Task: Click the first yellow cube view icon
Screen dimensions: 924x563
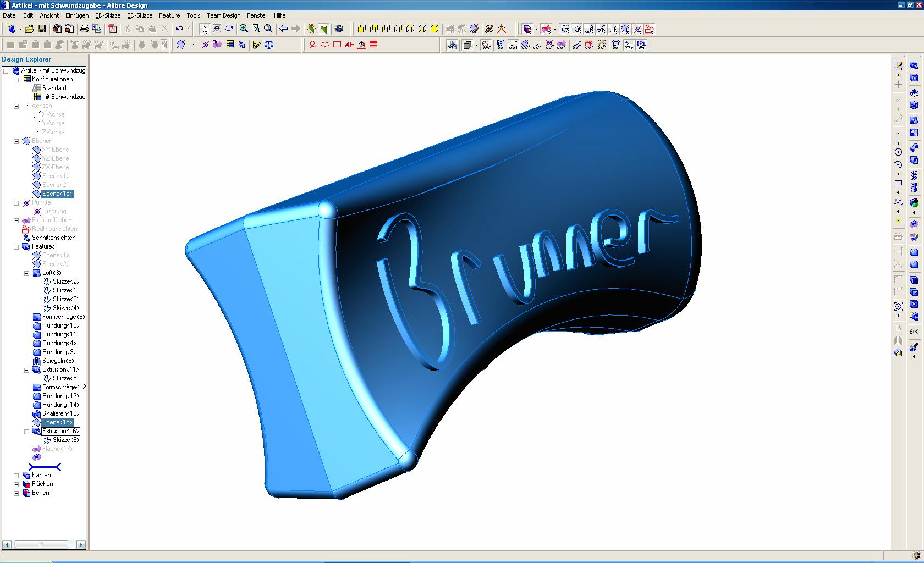Action: 361,29
